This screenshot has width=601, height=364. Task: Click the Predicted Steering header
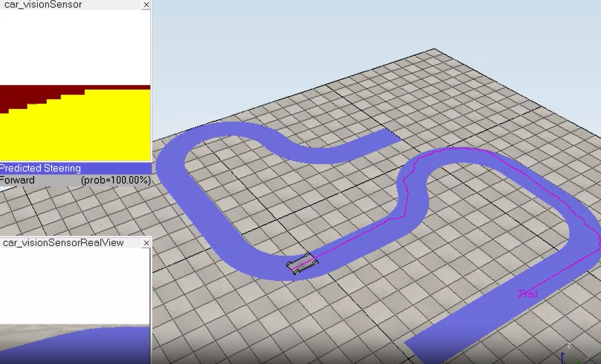pos(75,168)
